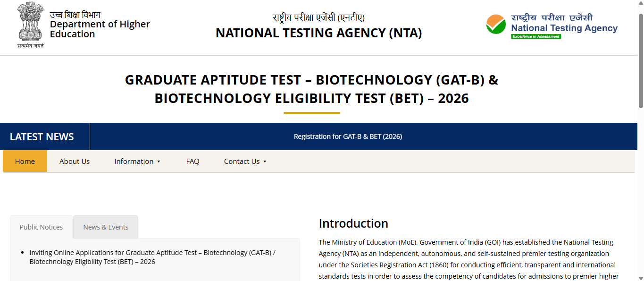
Task: Expand the Information dropdown menu
Action: point(134,162)
